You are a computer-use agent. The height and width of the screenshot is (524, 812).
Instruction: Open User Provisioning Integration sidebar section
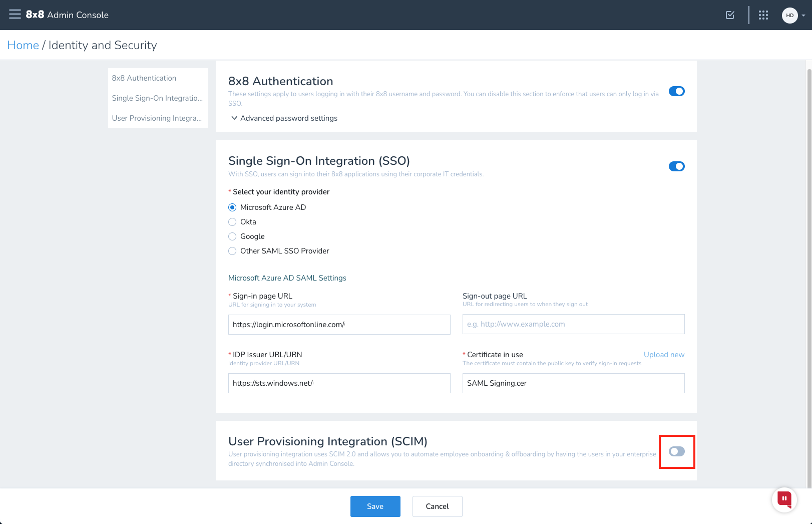click(157, 118)
